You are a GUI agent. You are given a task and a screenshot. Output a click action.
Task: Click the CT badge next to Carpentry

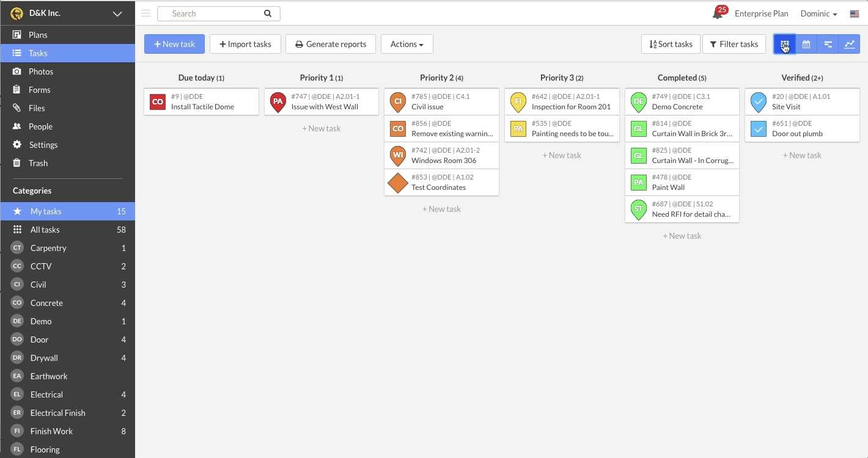tap(17, 248)
